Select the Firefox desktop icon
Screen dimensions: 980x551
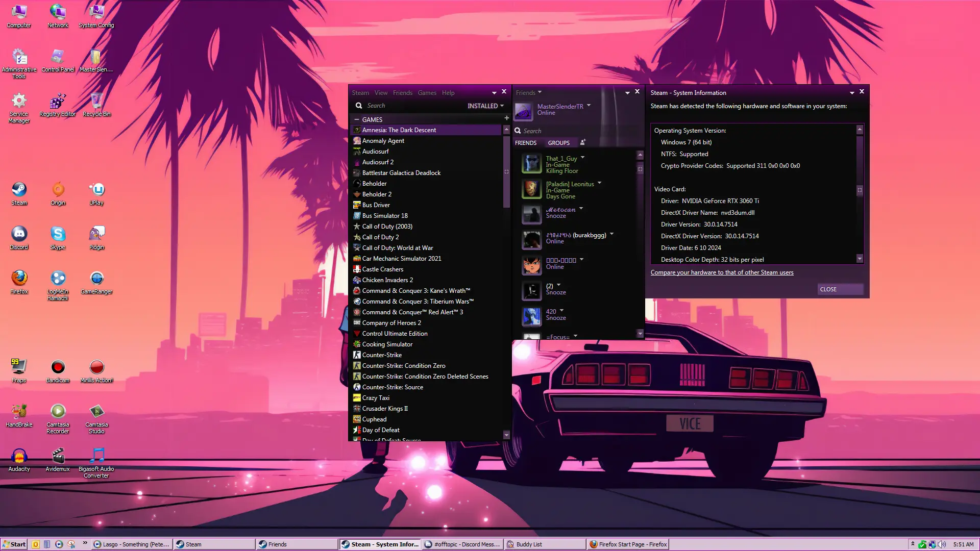click(x=19, y=282)
